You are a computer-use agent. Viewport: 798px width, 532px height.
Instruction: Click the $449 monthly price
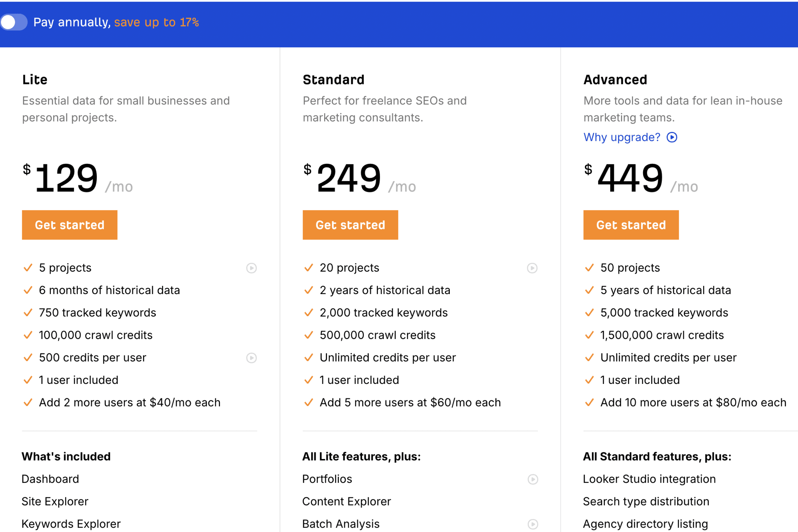[628, 177]
